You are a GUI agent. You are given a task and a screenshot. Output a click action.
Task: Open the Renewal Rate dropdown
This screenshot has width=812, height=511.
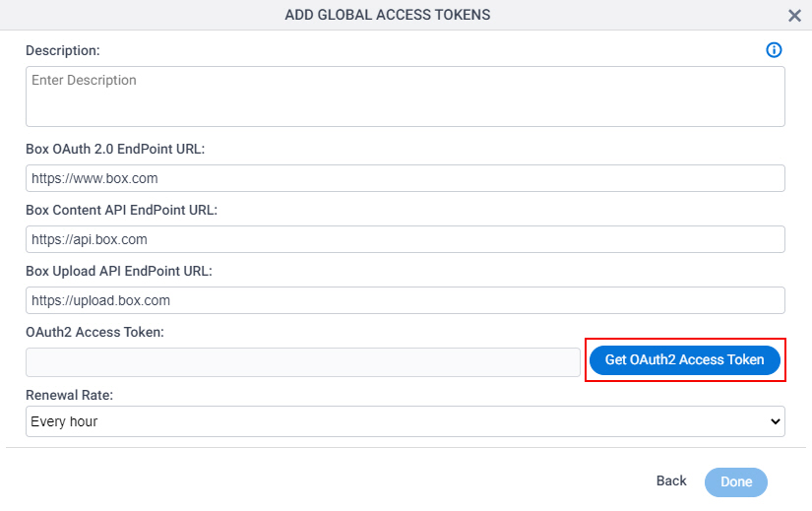[406, 421]
